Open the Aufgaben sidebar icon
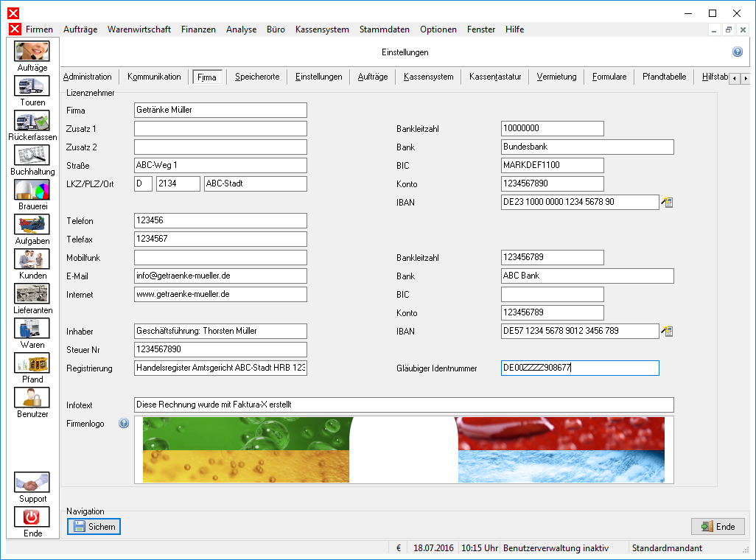756x560 pixels. point(32,225)
